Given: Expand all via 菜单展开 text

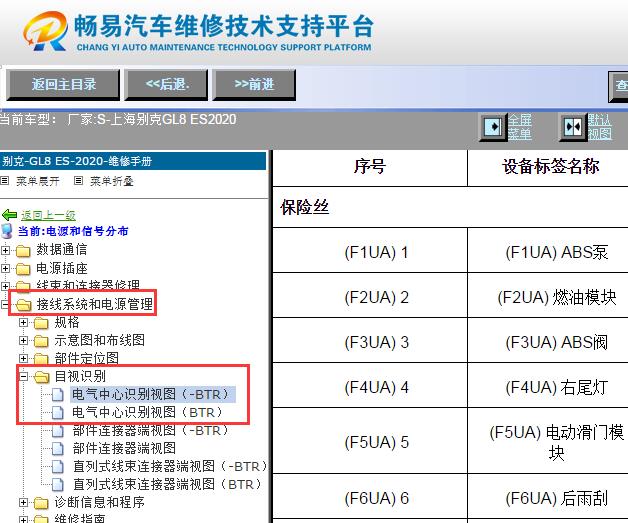Looking at the screenshot, I should point(38,181).
